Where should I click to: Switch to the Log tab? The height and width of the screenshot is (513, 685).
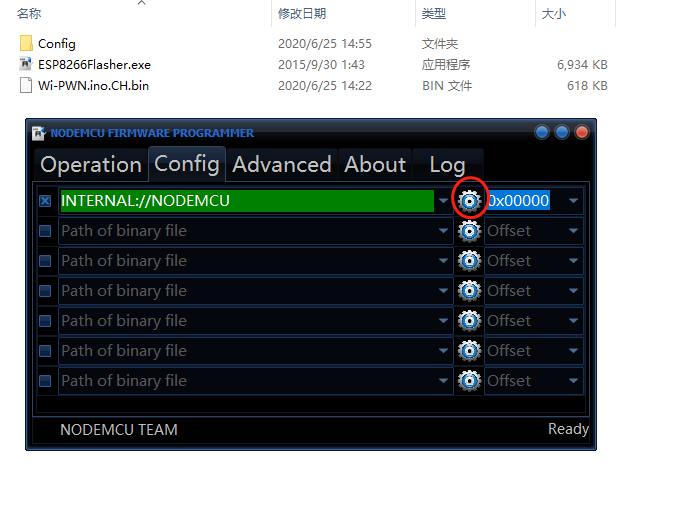coord(447,165)
